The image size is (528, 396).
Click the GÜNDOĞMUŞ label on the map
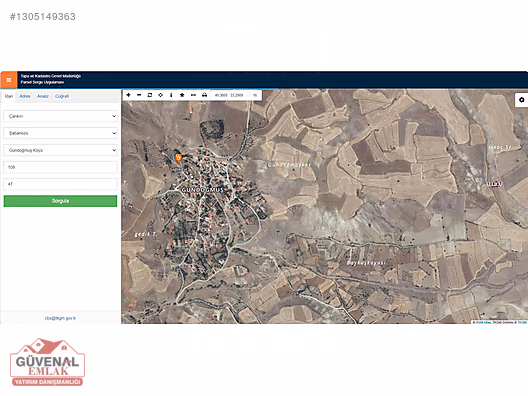202,190
